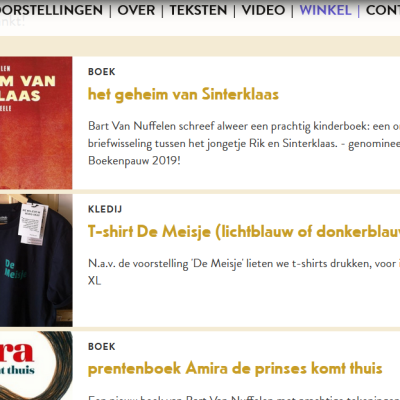Open the VOORSTELLINGEN menu item
400x400 pixels.
(51, 10)
